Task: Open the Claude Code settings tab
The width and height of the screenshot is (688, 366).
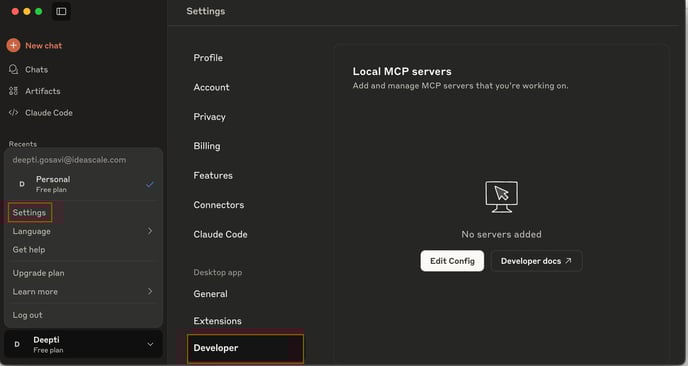Action: [220, 234]
